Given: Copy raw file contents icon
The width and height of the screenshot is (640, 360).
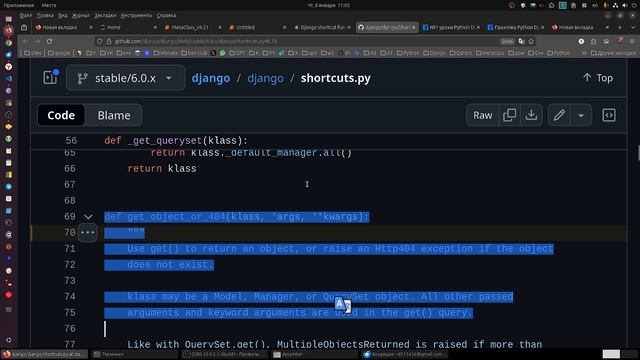Looking at the screenshot, I should point(509,116).
